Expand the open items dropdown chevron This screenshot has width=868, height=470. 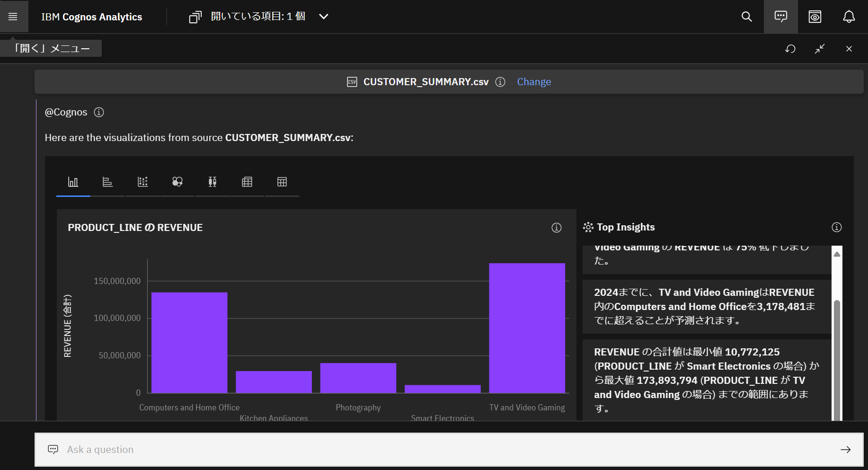coord(324,17)
